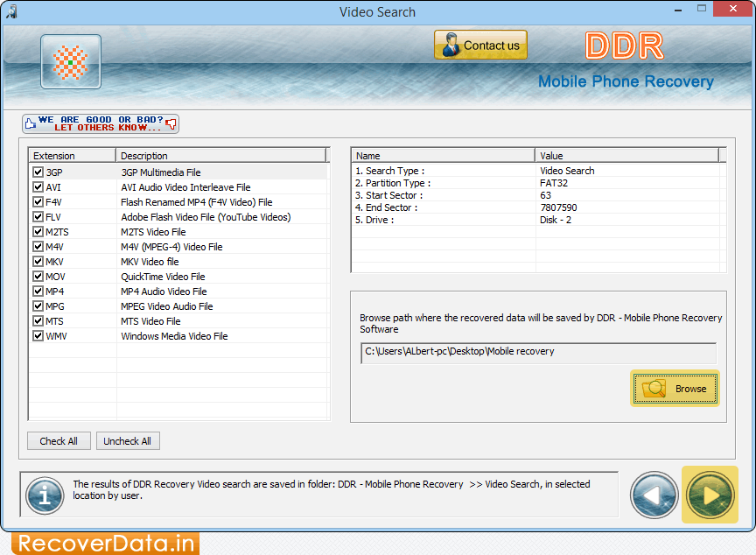Click the phone icon in the title bar
The width and height of the screenshot is (756, 555).
(x=12, y=9)
